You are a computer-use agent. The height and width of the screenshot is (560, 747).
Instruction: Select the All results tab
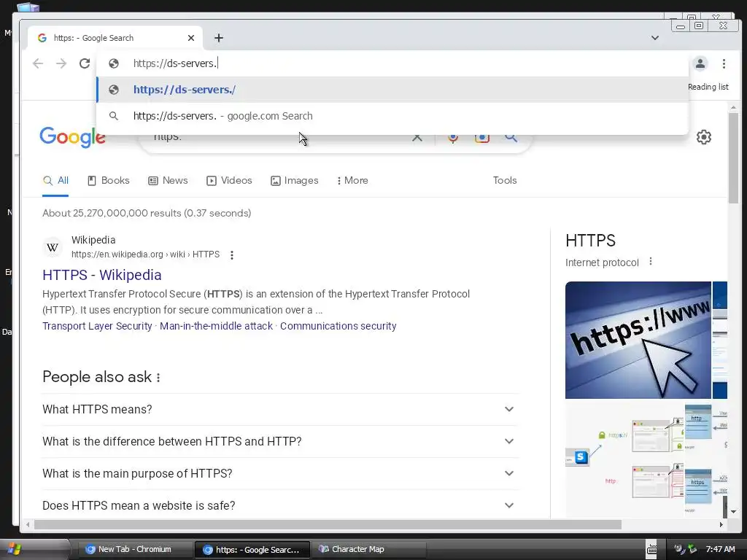point(55,181)
